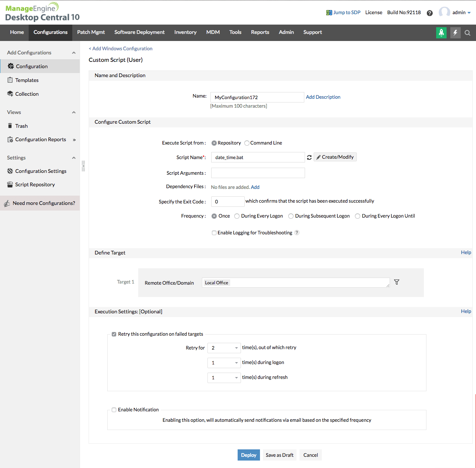Viewport: 476px width, 468px height.
Task: Click the Deploy button
Action: [x=249, y=455]
